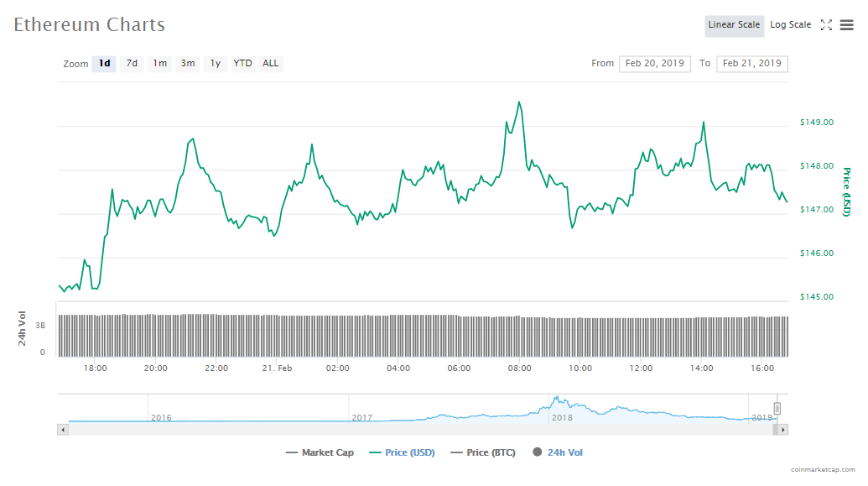The width and height of the screenshot is (868, 486).
Task: Set zoom range to 1m
Action: (x=159, y=64)
